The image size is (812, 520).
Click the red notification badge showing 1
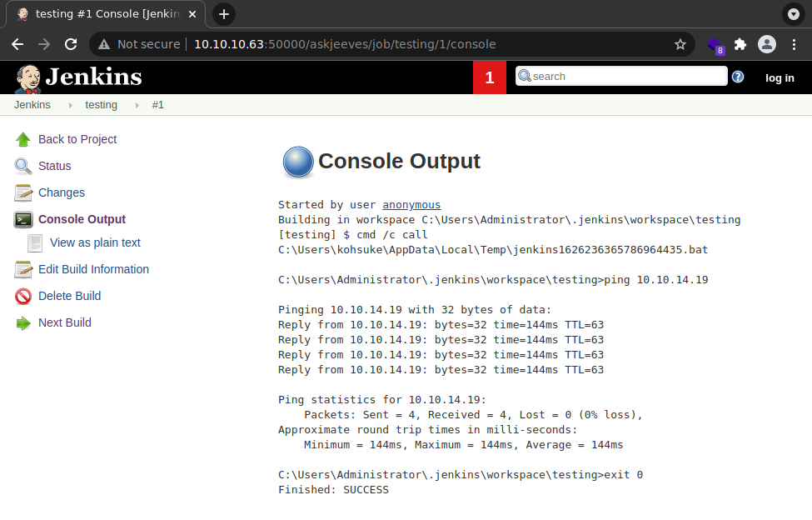490,77
